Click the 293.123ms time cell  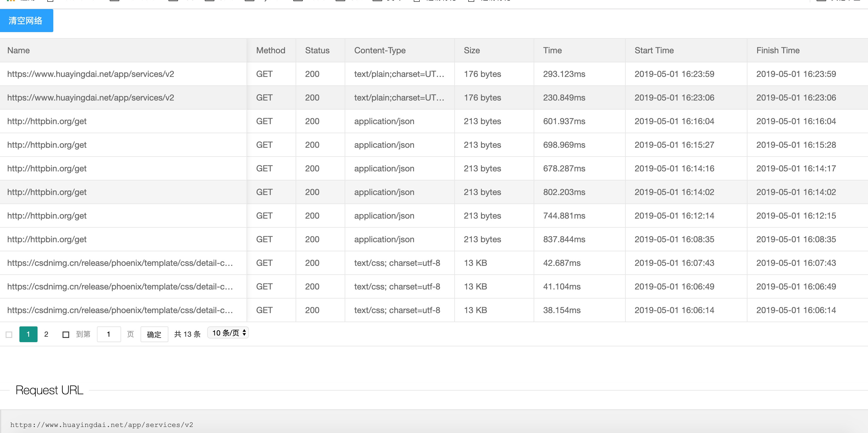pyautogui.click(x=580, y=74)
